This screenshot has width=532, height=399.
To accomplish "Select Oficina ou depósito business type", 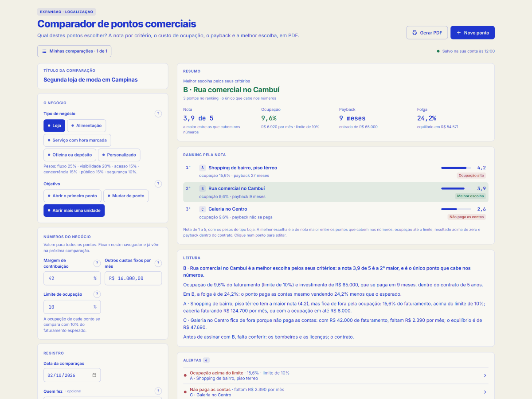I will click(x=70, y=155).
